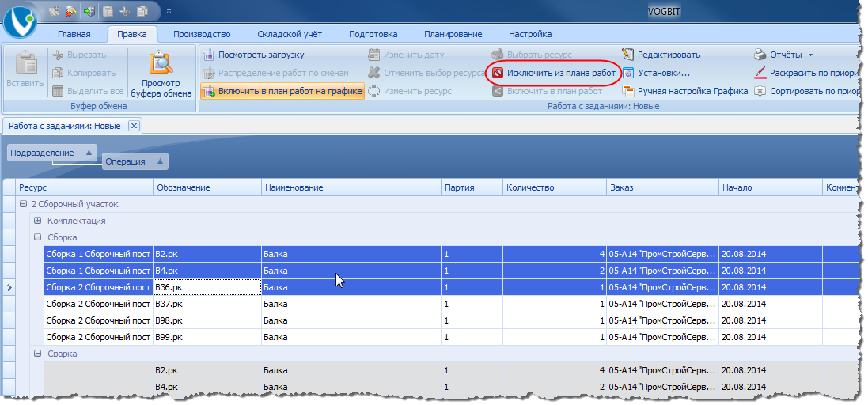Click the red Исключить из плана работ icon
Viewport: 868px width, 405px height.
tap(498, 73)
